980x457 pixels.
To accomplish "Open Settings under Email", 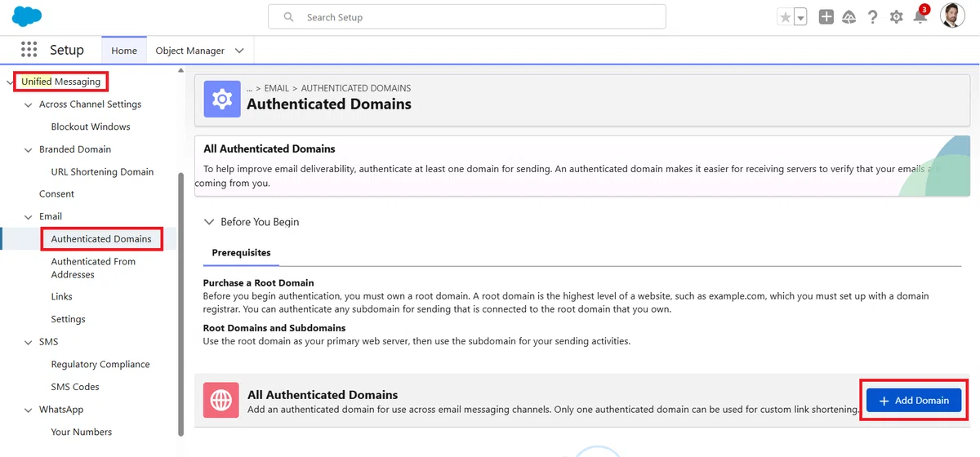I will [68, 319].
